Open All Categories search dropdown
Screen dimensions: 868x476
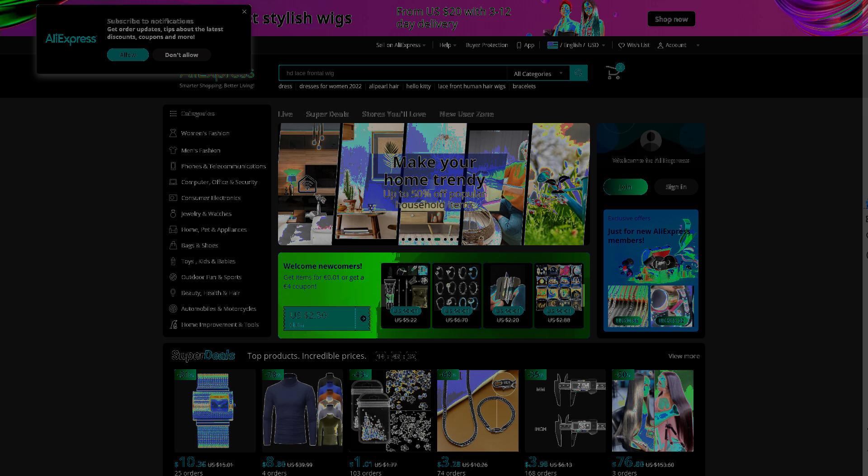(538, 73)
